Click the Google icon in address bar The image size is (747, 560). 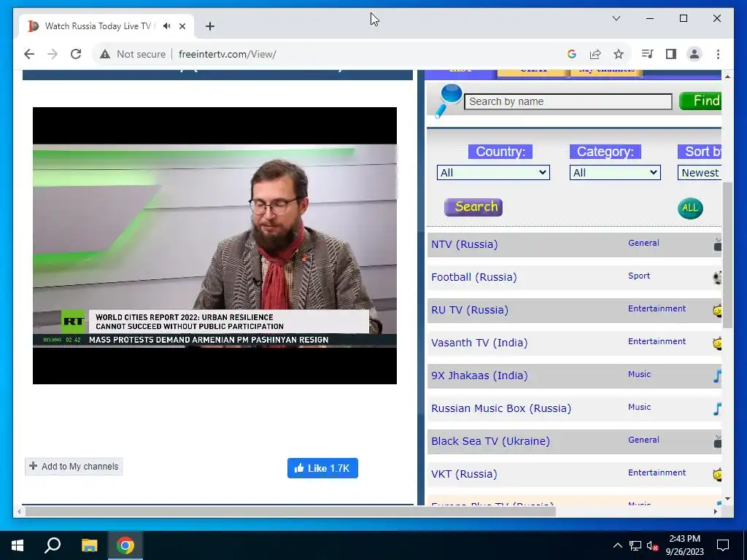(x=572, y=54)
